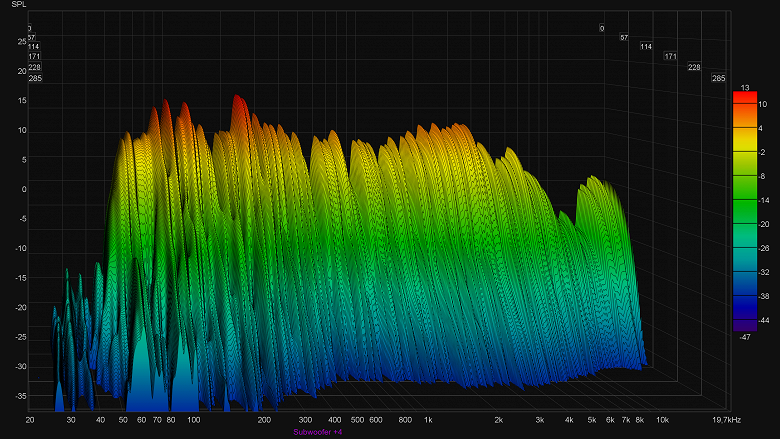Click the 5k frequency axis label
This screenshot has height=439, width=780.
[x=591, y=420]
